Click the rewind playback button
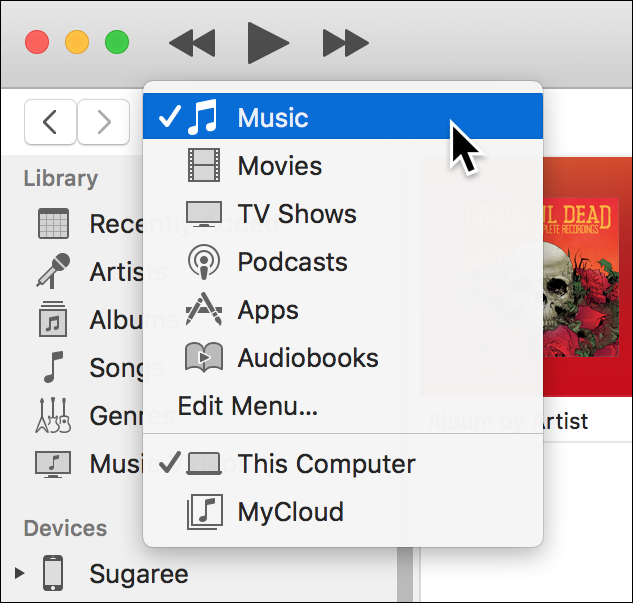633x603 pixels. (x=192, y=43)
